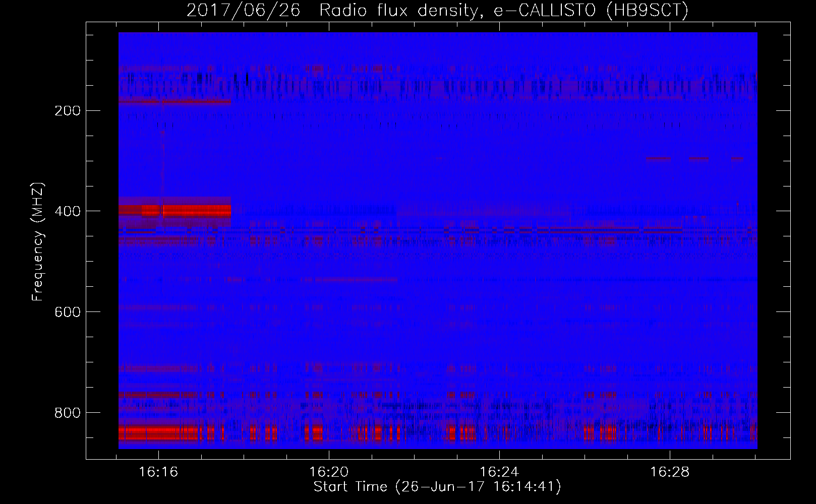This screenshot has height=504, width=816.
Task: Click the plot title '2017/06/26 Radio flux density, e-CALLISTO (HB9SCT)'
Action: tap(437, 10)
